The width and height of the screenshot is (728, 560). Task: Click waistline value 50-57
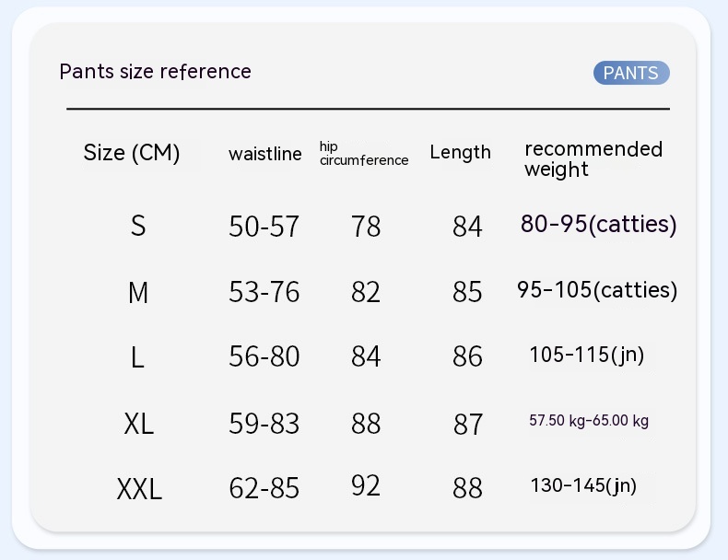pyautogui.click(x=264, y=227)
